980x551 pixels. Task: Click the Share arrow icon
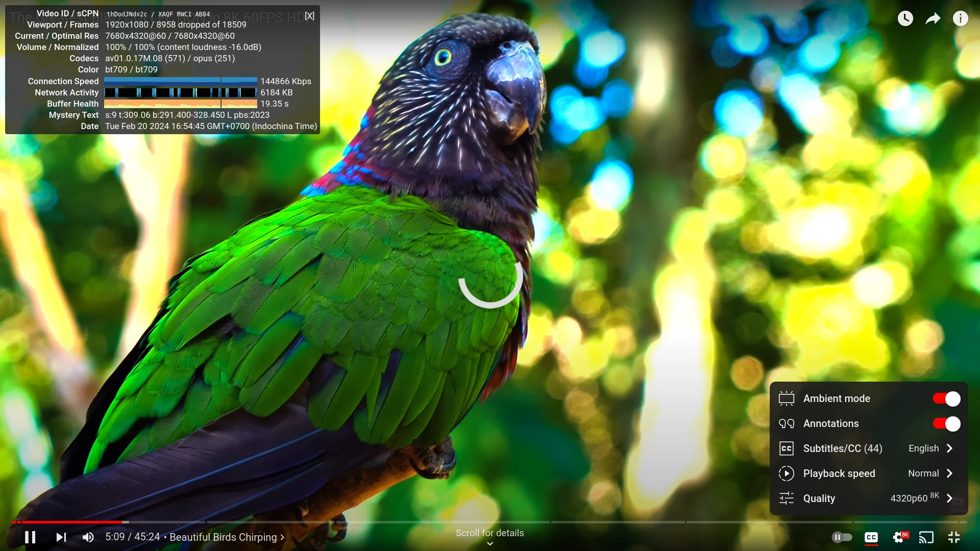[933, 19]
